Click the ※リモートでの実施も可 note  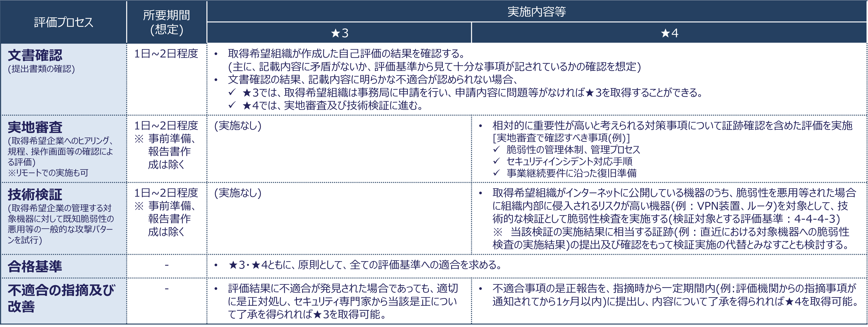point(48,173)
